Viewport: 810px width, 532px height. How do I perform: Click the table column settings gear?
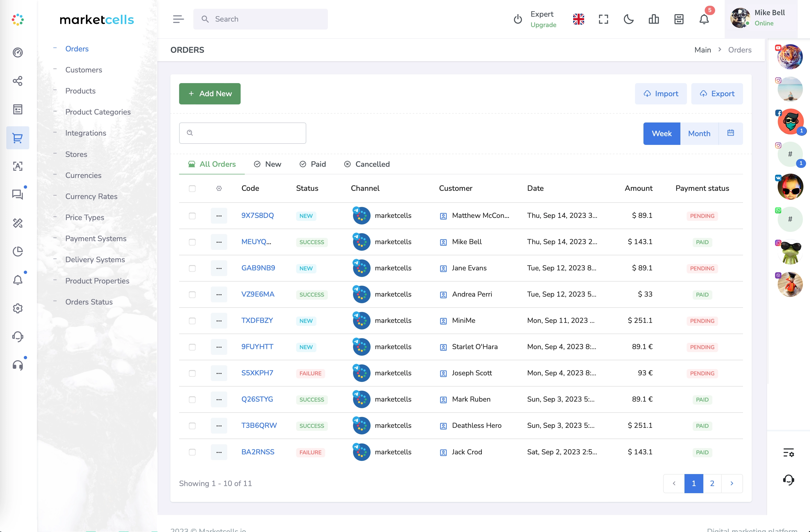coord(219,188)
